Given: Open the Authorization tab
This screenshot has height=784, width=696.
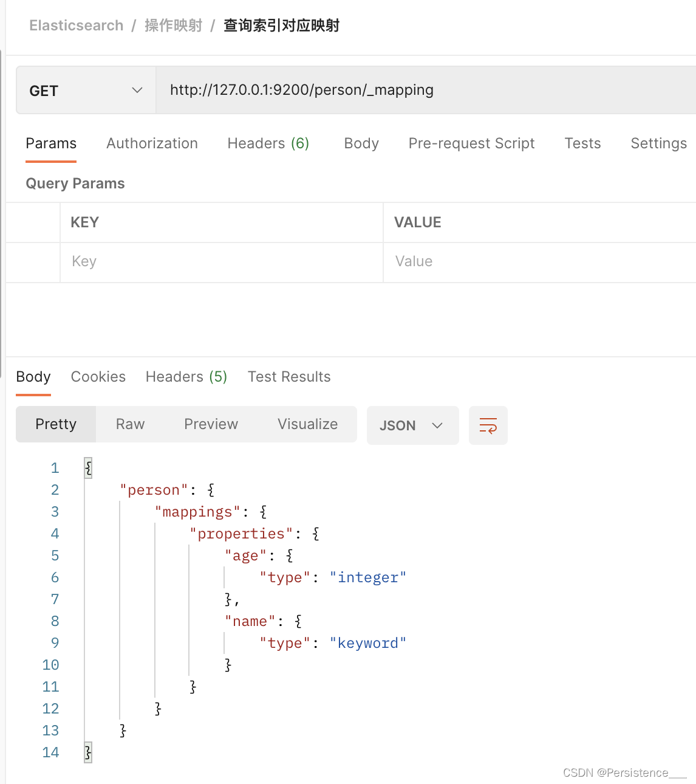Looking at the screenshot, I should (152, 143).
